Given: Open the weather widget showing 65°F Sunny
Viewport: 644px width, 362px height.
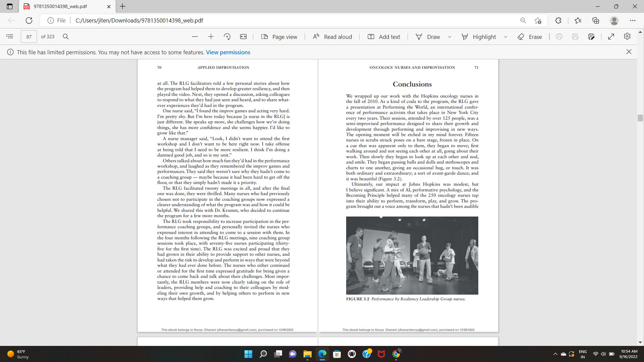Looking at the screenshot, I should coord(18,354).
